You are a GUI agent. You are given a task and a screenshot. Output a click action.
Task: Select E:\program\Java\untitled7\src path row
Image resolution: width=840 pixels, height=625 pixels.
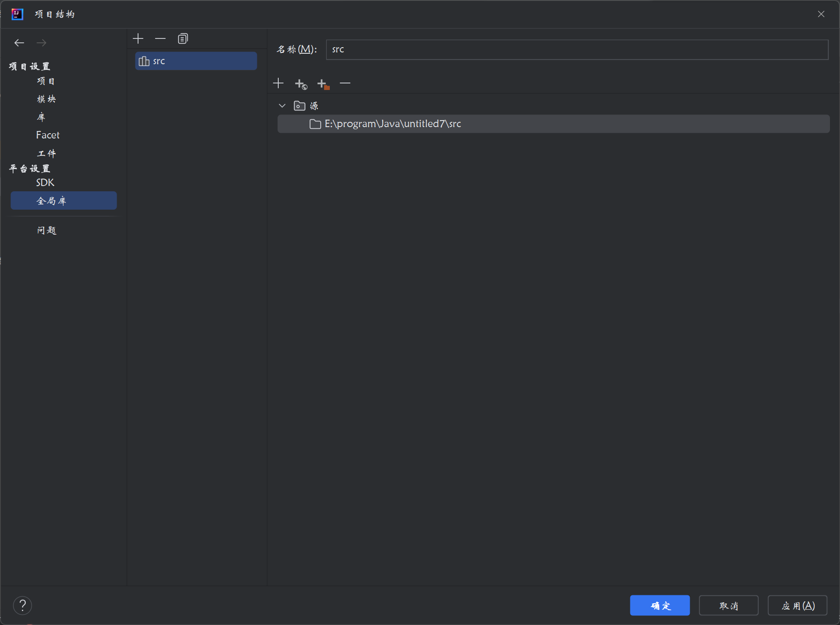(x=553, y=124)
